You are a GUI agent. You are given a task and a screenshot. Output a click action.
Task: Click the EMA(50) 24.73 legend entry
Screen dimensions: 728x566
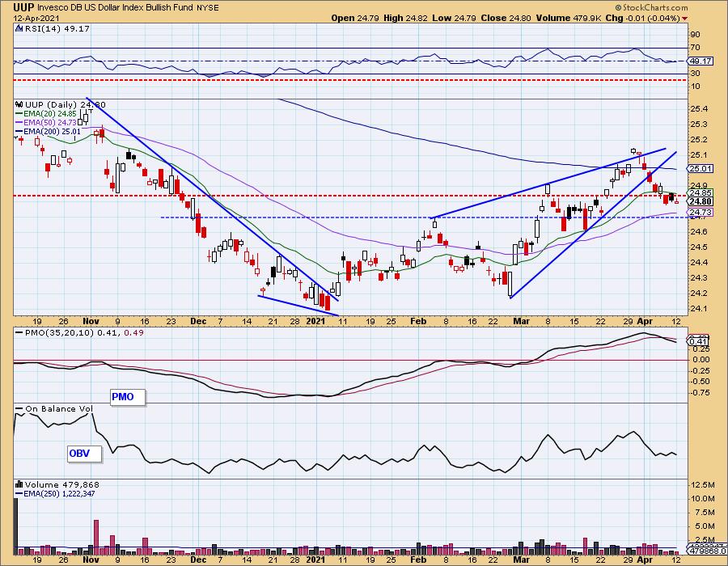pyautogui.click(x=45, y=122)
